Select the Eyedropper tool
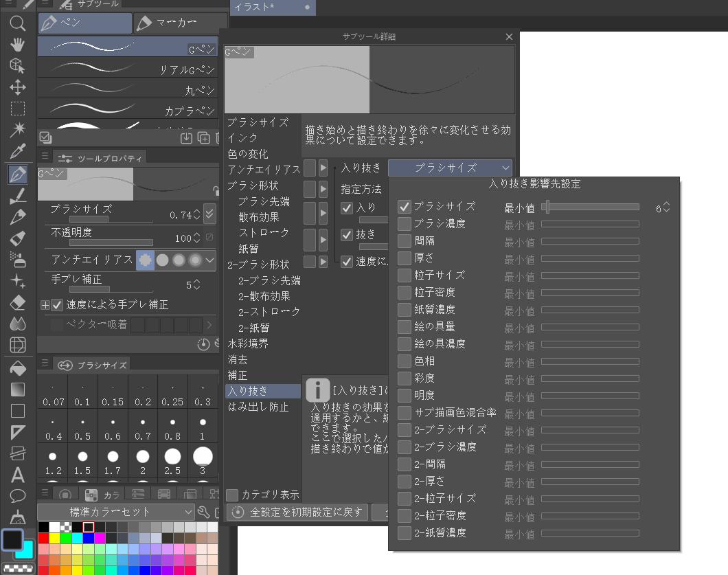The image size is (728, 575). pos(18,151)
